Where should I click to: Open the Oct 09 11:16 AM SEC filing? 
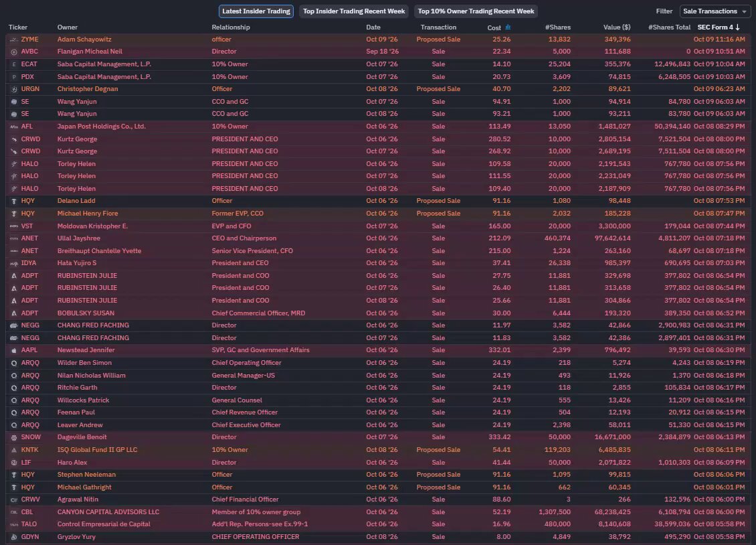719,40
